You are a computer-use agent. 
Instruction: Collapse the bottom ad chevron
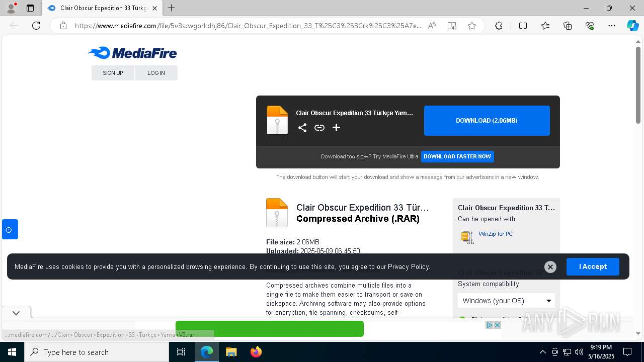pyautogui.click(x=16, y=313)
